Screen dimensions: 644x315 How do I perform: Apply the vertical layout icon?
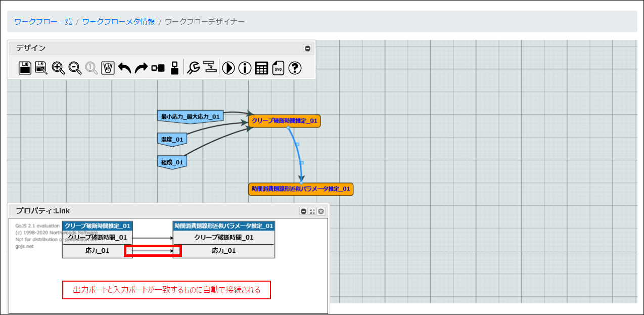(x=174, y=68)
